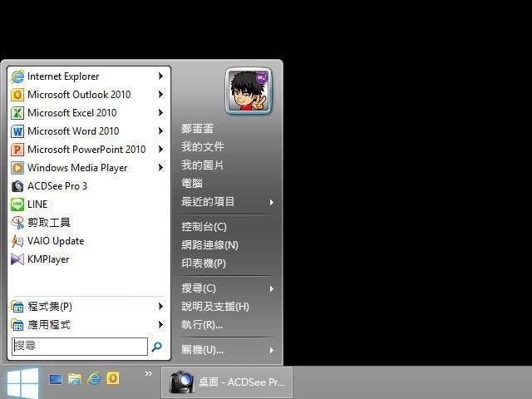Open the 鄭蛋蛋 user folder
Screen dimensions: 532x399
[197, 129]
